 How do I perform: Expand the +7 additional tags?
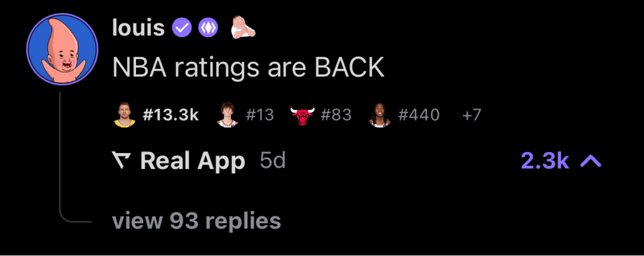coord(471,115)
